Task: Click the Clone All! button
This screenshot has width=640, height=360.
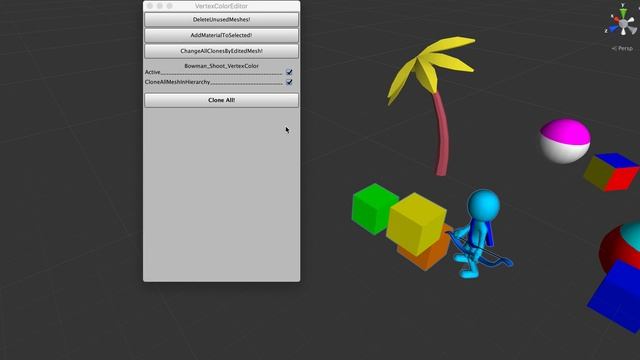Action: (221, 100)
